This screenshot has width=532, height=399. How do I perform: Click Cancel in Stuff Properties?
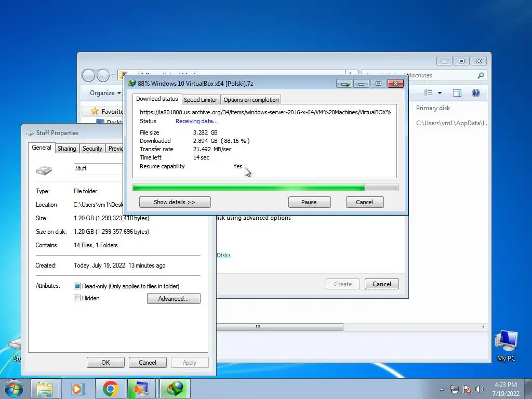pos(148,362)
